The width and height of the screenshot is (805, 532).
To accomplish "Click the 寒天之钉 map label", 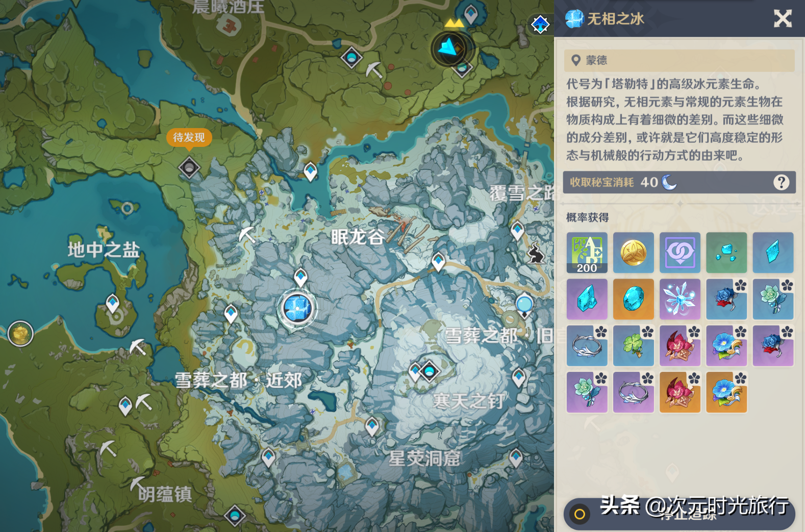I will pos(469,401).
